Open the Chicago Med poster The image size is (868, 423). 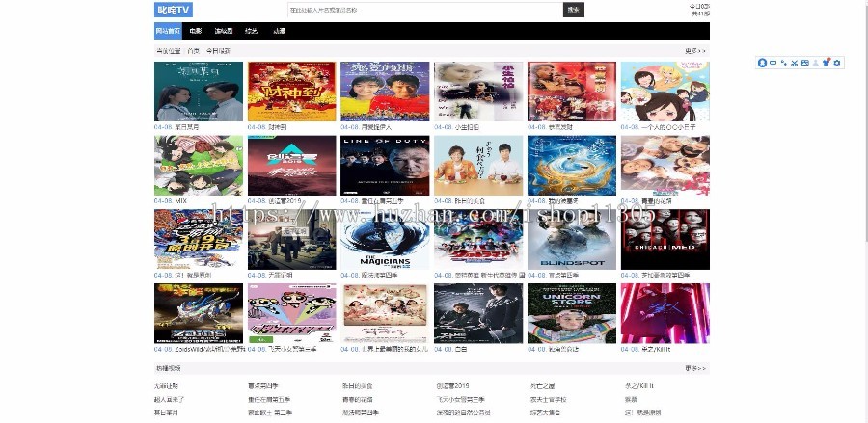click(665, 239)
